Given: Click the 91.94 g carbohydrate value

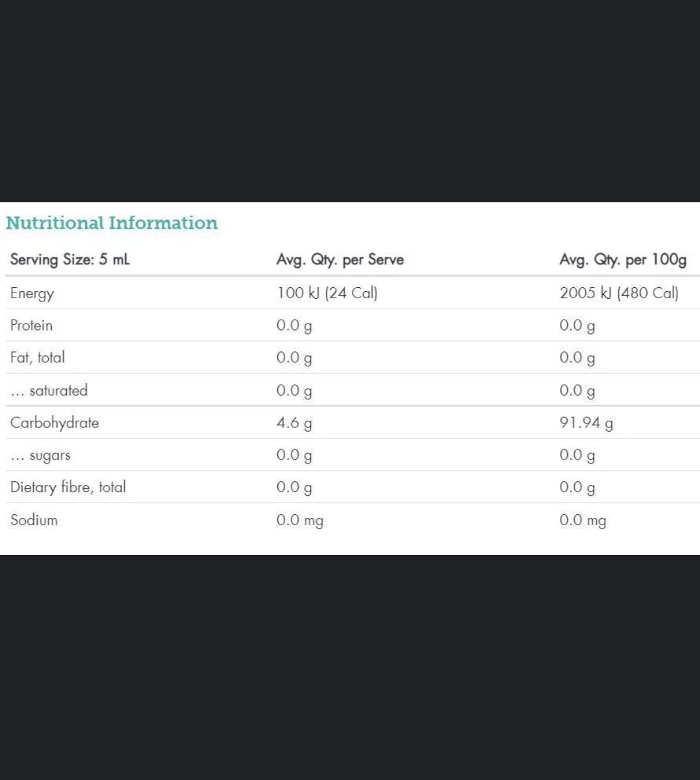Looking at the screenshot, I should pos(586,423).
